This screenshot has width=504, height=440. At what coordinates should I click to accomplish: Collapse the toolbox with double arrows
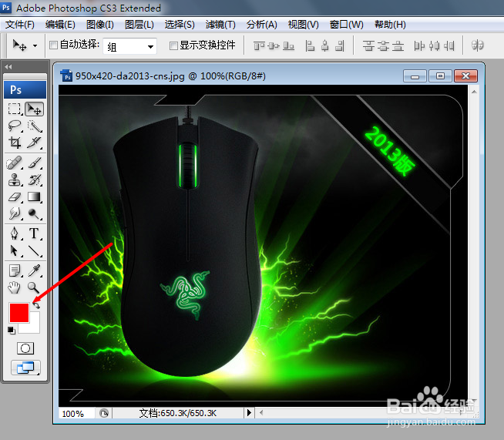[x=8, y=67]
